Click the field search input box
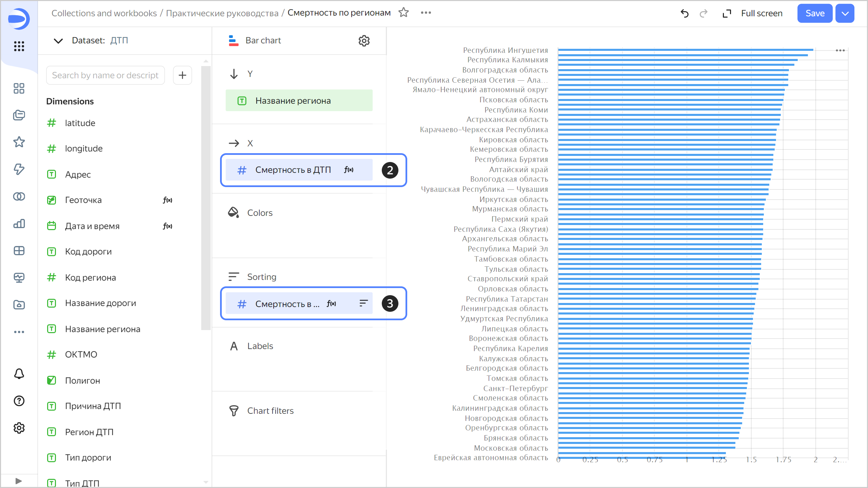The height and width of the screenshot is (488, 868). coord(105,75)
